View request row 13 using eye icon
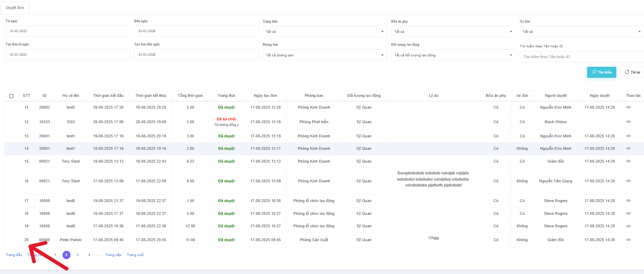644x274 pixels. click(x=628, y=136)
